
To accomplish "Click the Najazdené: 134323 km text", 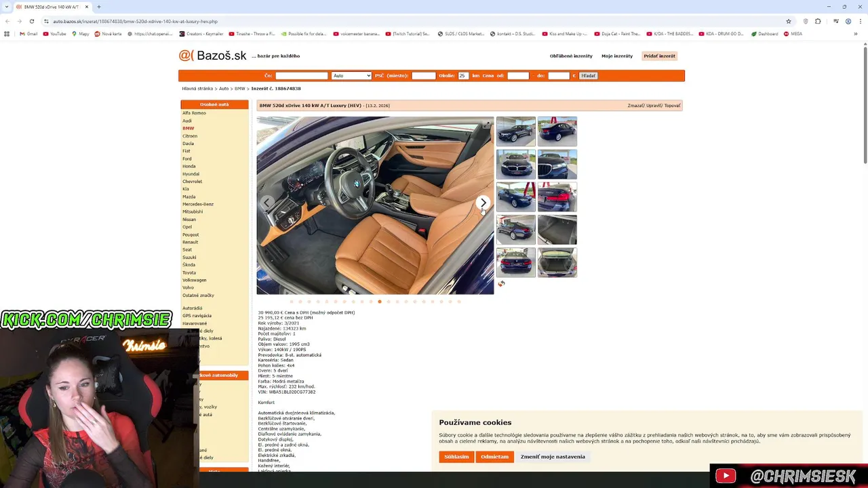I will click(x=282, y=329).
